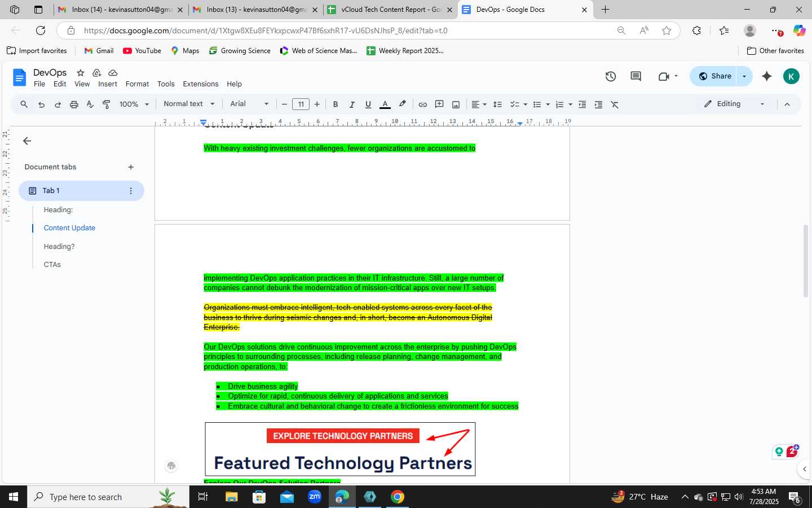The height and width of the screenshot is (508, 812).
Task: Open the Insert menu
Action: (108, 84)
